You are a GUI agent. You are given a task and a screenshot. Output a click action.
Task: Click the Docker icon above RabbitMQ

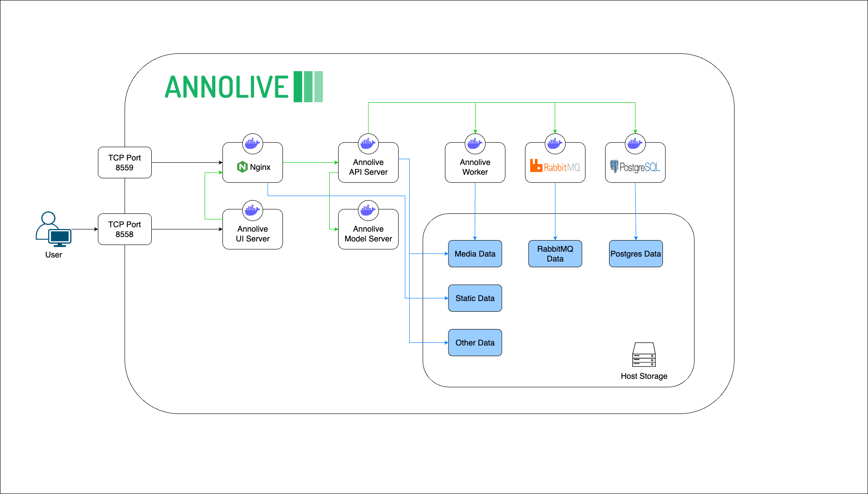[555, 144]
